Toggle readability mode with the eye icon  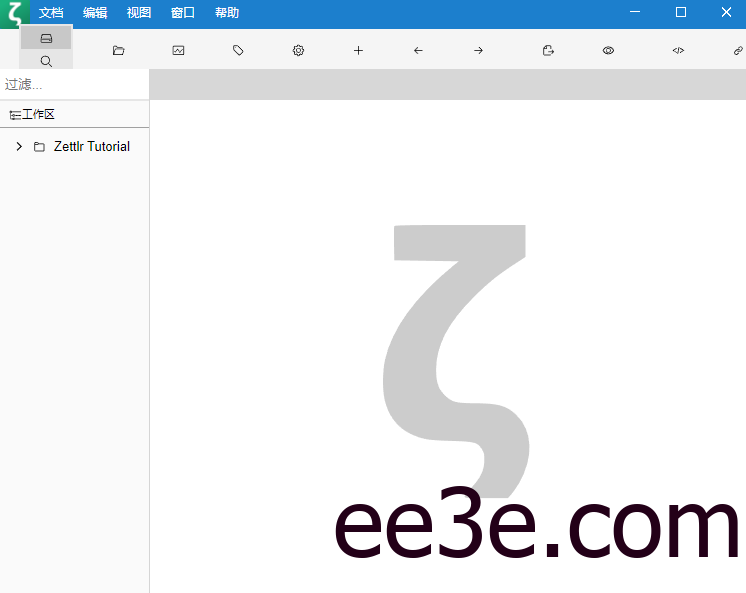click(x=608, y=50)
